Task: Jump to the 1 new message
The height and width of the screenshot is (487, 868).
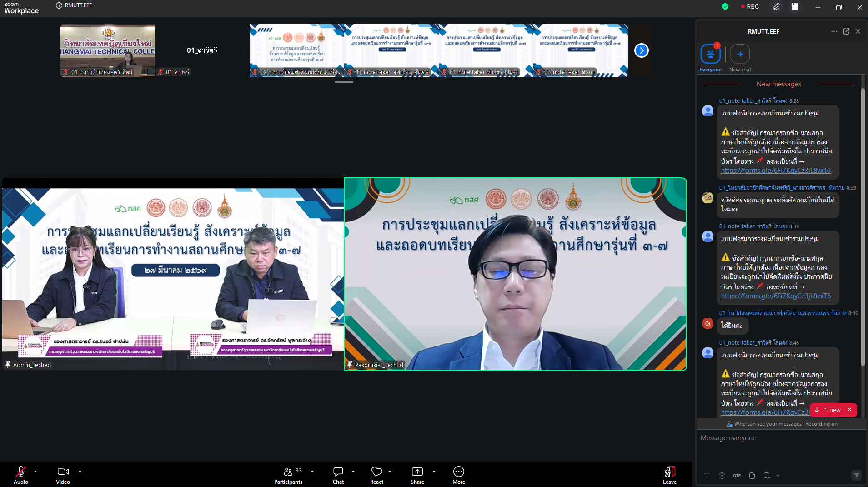Action: pos(830,410)
